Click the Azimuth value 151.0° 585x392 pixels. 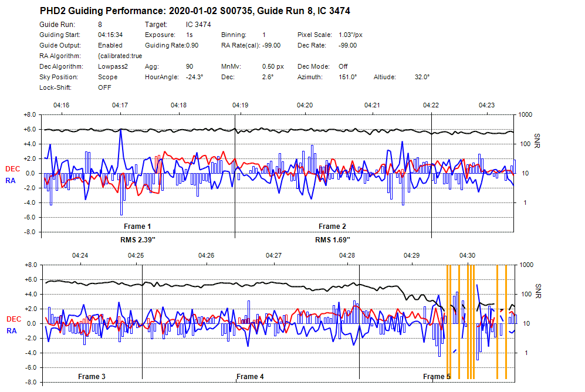347,77
